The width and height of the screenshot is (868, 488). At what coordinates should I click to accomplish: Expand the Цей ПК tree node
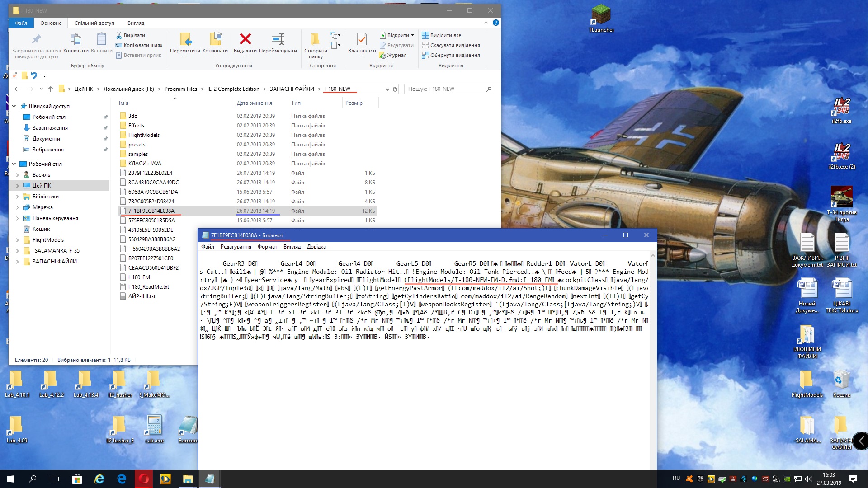pyautogui.click(x=17, y=186)
